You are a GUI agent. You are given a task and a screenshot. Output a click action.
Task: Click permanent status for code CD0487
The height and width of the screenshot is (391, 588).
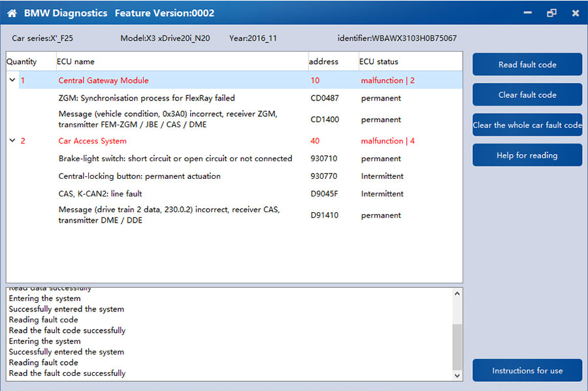click(x=381, y=98)
